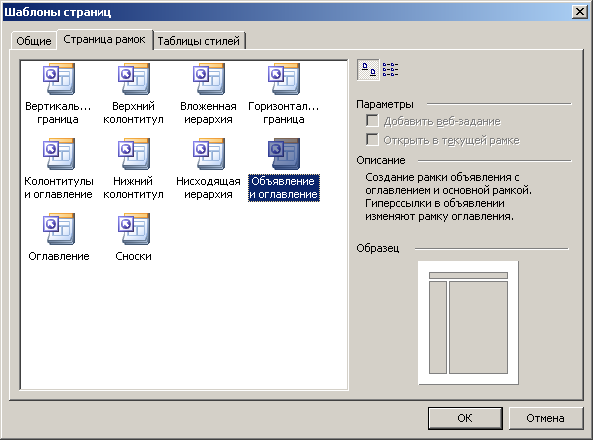Close the Шаблоны страниц dialog
593x440 pixels.
(x=580, y=12)
